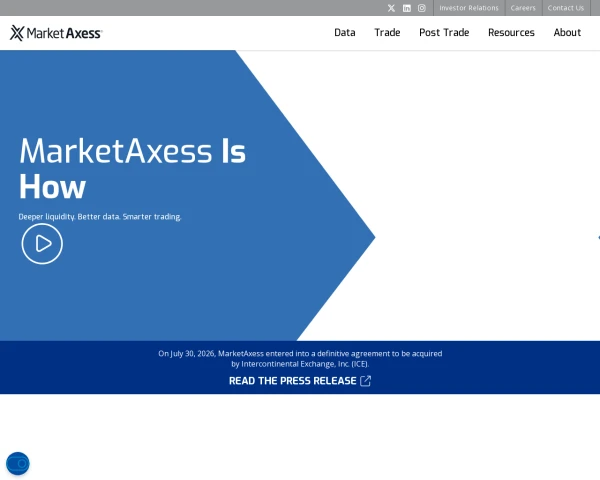The width and height of the screenshot is (600, 480).
Task: Open the Post Trade menu
Action: (444, 33)
